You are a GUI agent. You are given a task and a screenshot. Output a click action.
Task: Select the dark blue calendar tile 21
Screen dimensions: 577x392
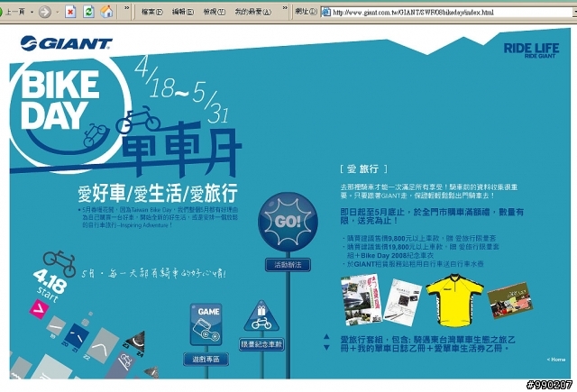pos(76,335)
